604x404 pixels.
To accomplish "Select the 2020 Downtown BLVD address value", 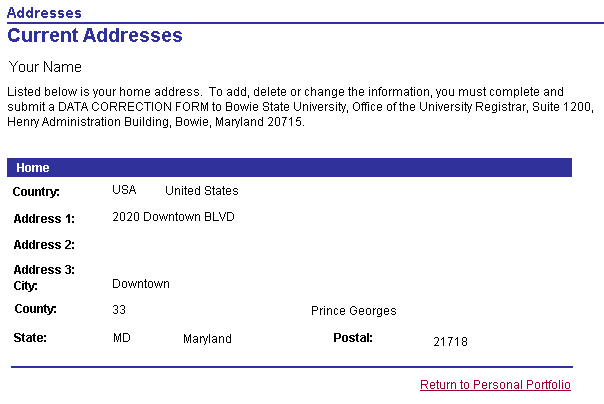I will point(174,217).
